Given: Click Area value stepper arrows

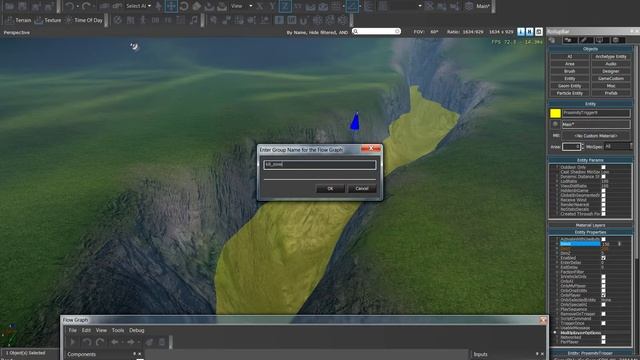Looking at the screenshot, I should pos(582,146).
